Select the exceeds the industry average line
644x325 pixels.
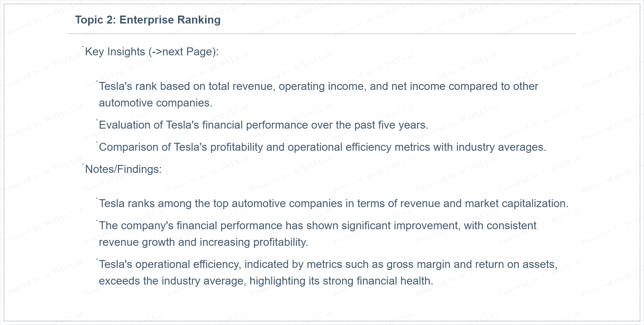266,281
